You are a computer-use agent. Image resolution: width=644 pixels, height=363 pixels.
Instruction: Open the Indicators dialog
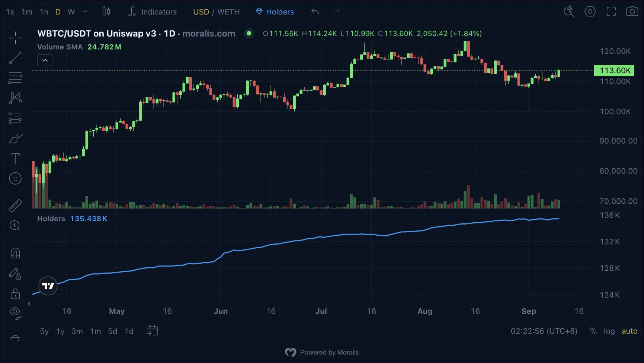point(153,12)
